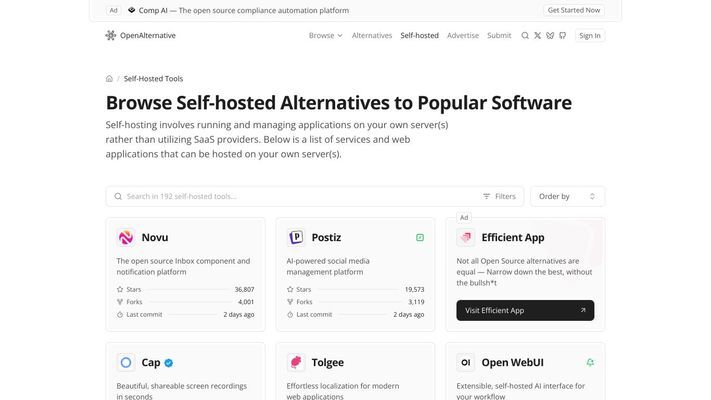Click the Novu description text

[x=183, y=266]
